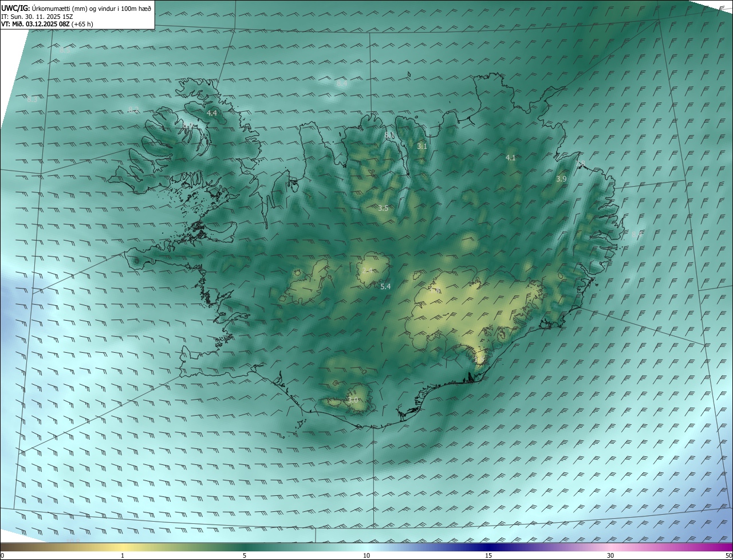This screenshot has height=560, width=733.
Task: Click the 3.9 precipitation value in the east
Action: 561,179
